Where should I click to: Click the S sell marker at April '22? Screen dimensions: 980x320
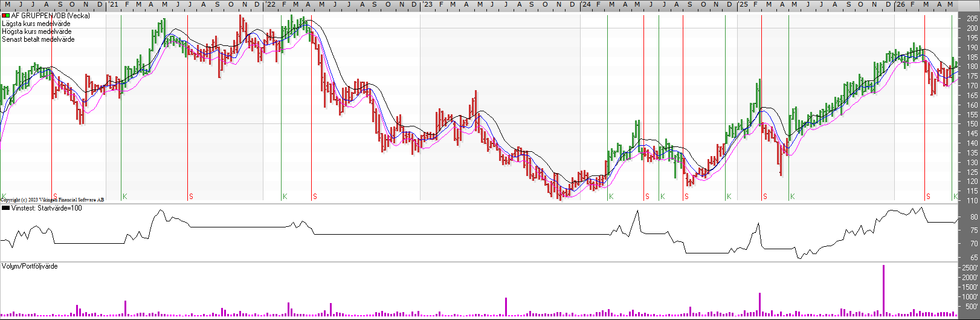tap(315, 197)
